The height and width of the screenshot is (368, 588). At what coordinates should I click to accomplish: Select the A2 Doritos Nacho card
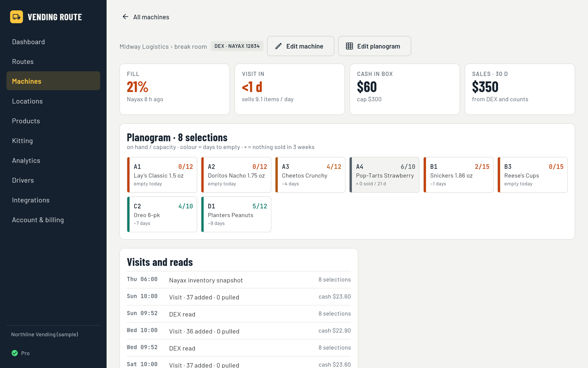coord(236,175)
